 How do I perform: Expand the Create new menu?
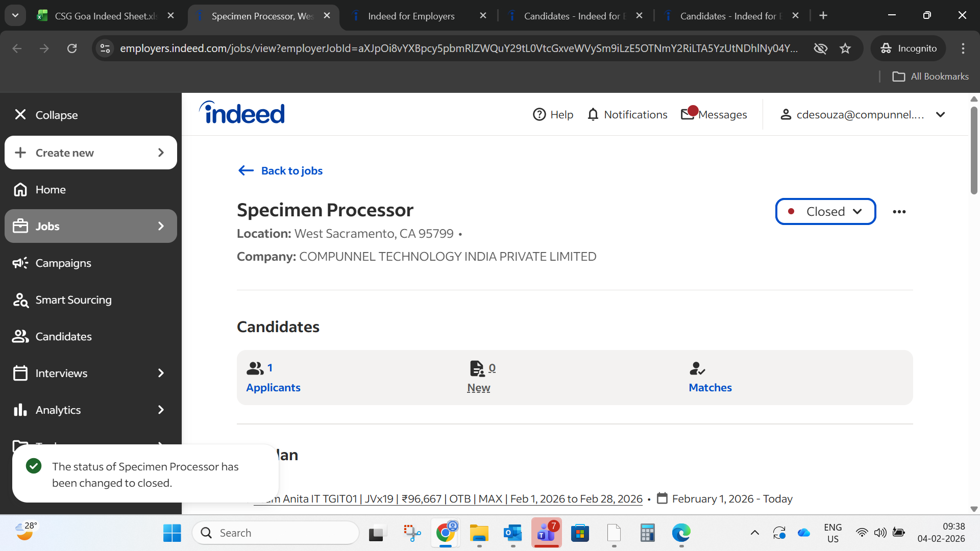[91, 153]
